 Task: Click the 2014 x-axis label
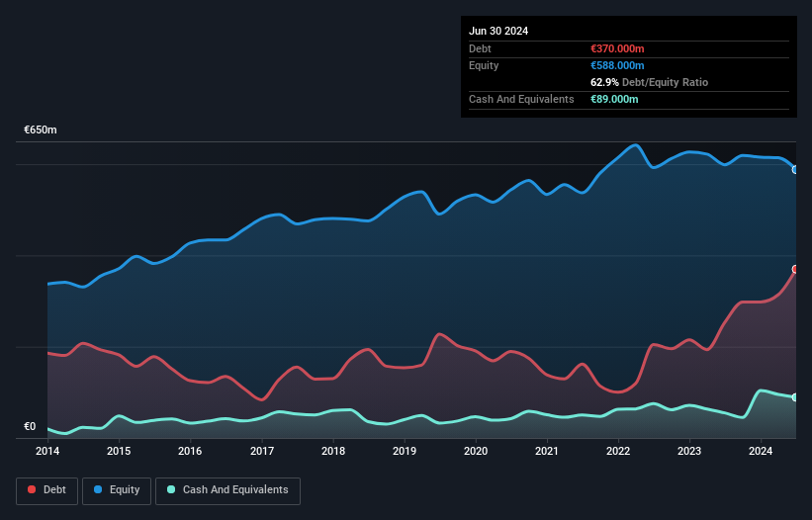tap(47, 451)
